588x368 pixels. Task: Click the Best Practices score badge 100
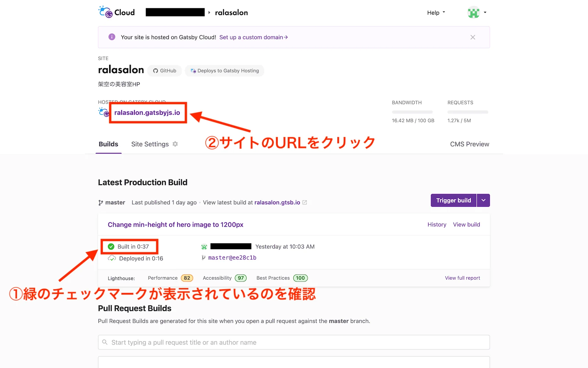click(x=300, y=278)
